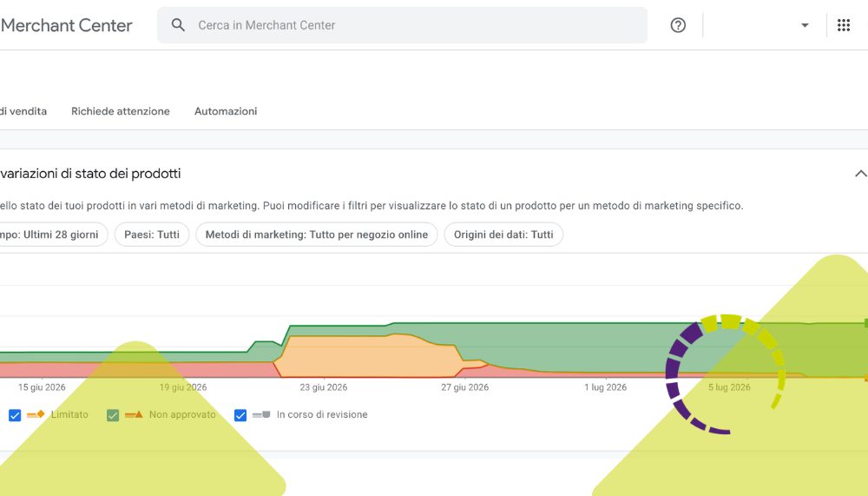Click the Non approvato triangle legend icon
This screenshot has width=868, height=496.
134,414
